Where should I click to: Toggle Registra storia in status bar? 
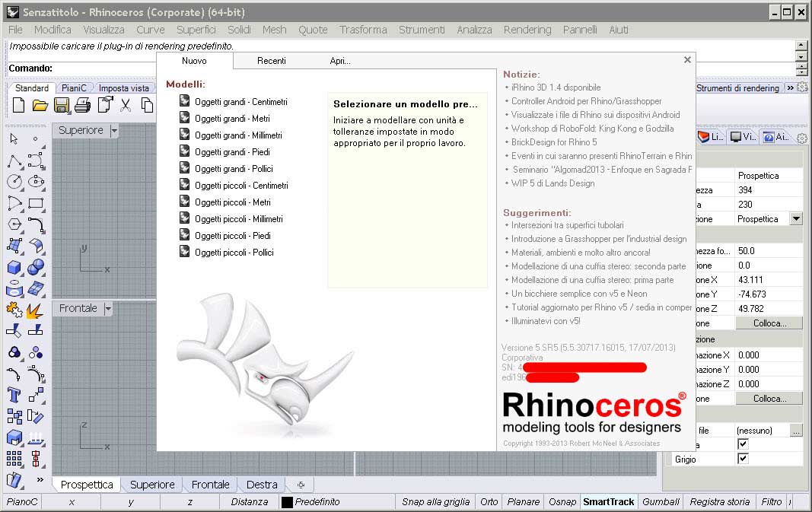tap(719, 501)
